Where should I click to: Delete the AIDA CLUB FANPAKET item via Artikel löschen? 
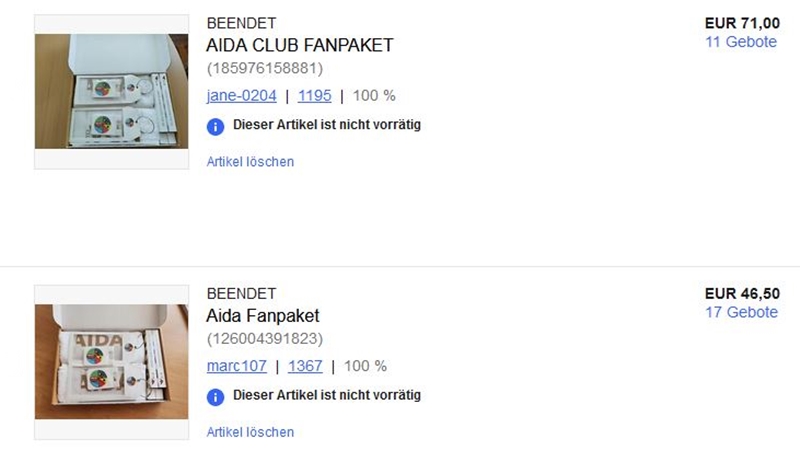coord(250,161)
